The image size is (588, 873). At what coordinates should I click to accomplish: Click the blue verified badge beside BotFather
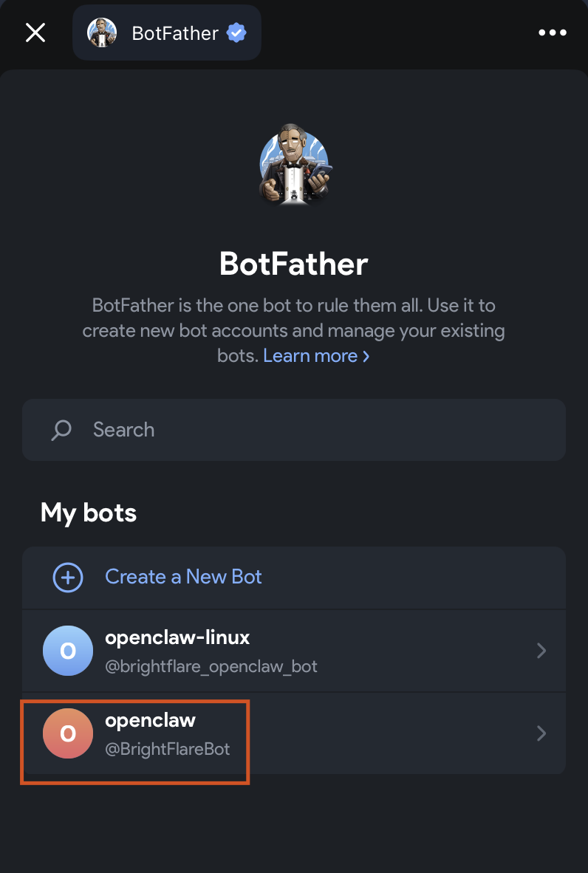pos(236,33)
